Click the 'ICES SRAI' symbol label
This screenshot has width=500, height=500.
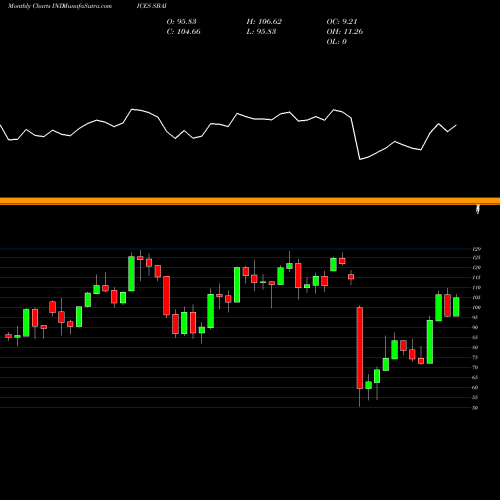click(x=152, y=6)
